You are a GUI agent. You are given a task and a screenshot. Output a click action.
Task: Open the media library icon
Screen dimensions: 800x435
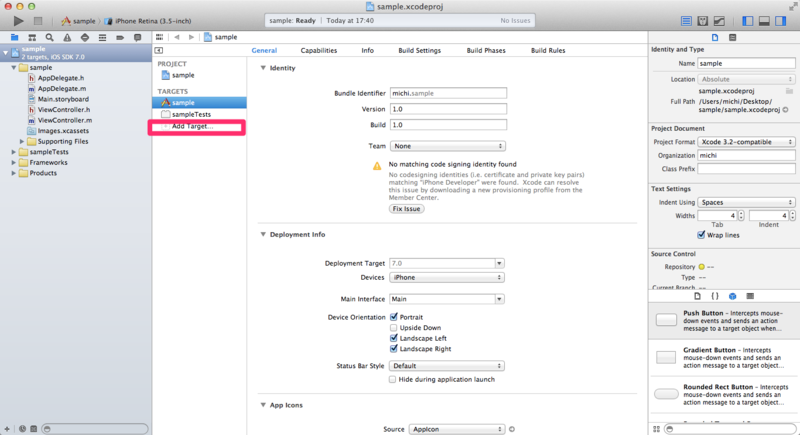pos(750,296)
